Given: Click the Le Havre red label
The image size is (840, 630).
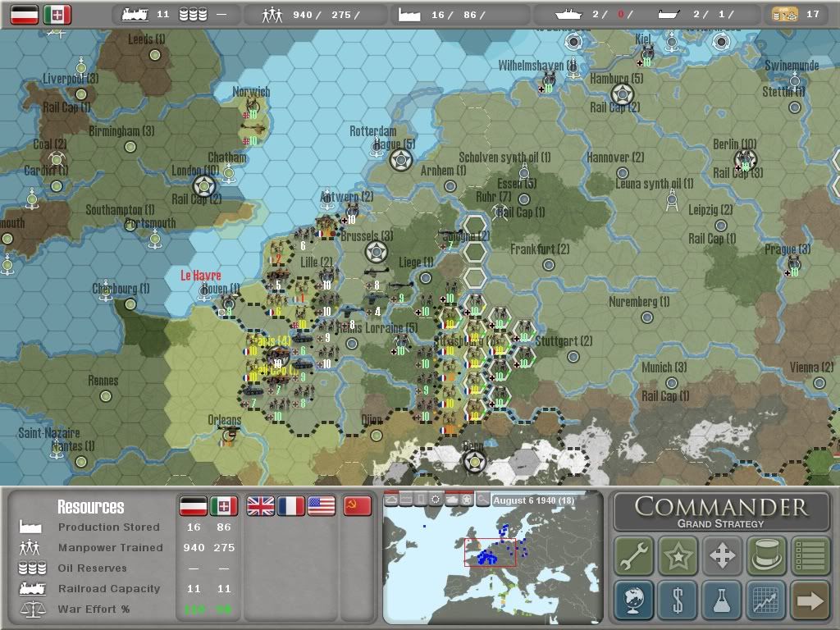Looking at the screenshot, I should click(x=200, y=276).
